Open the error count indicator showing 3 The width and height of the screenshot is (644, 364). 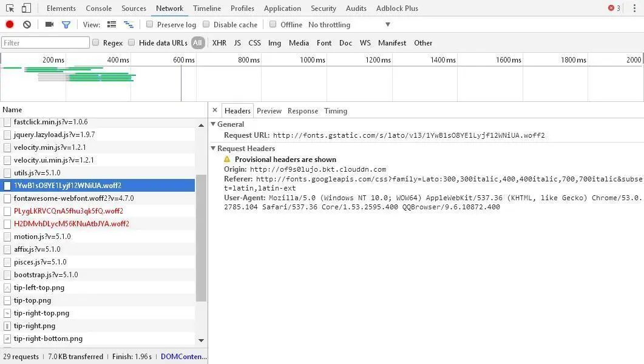pos(614,8)
